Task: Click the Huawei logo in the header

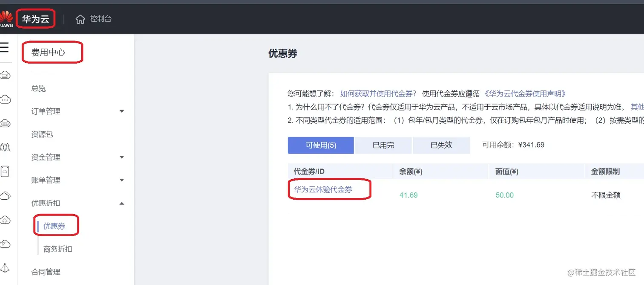Action: pyautogui.click(x=6, y=19)
